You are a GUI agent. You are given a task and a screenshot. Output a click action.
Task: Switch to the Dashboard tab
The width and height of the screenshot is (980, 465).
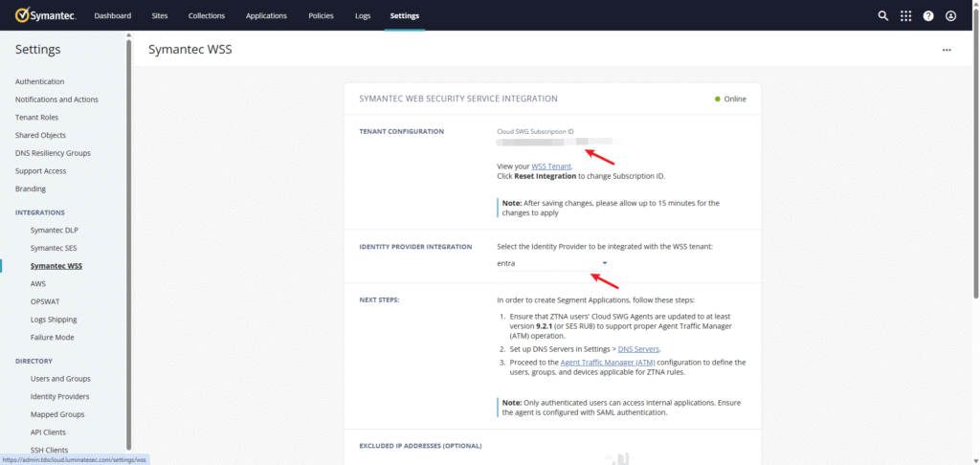pyautogui.click(x=113, y=16)
